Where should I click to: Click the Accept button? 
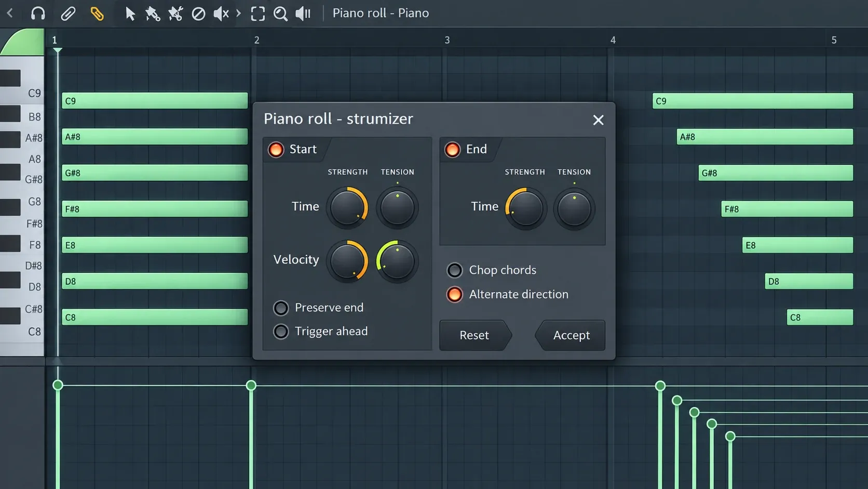click(x=571, y=335)
